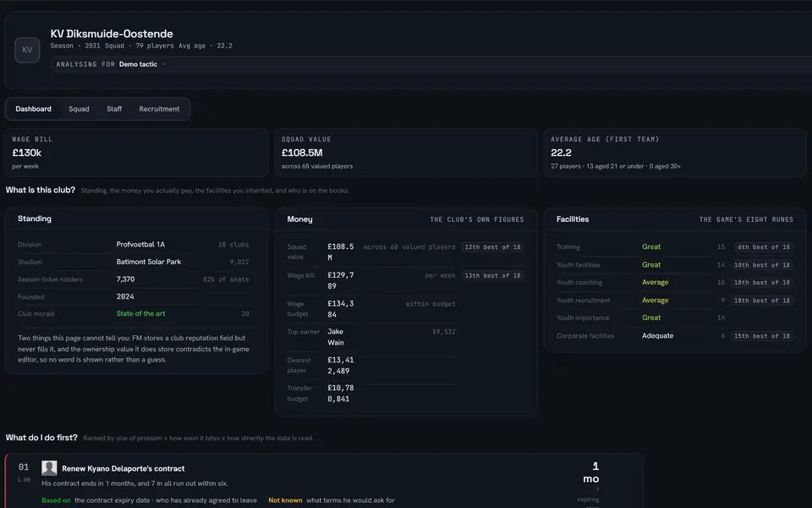Select the £129,789 wage bill figure
The height and width of the screenshot is (508, 812).
point(341,280)
